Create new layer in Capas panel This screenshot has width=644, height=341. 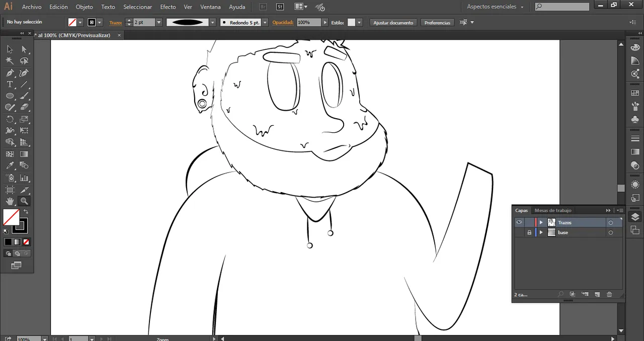(597, 294)
